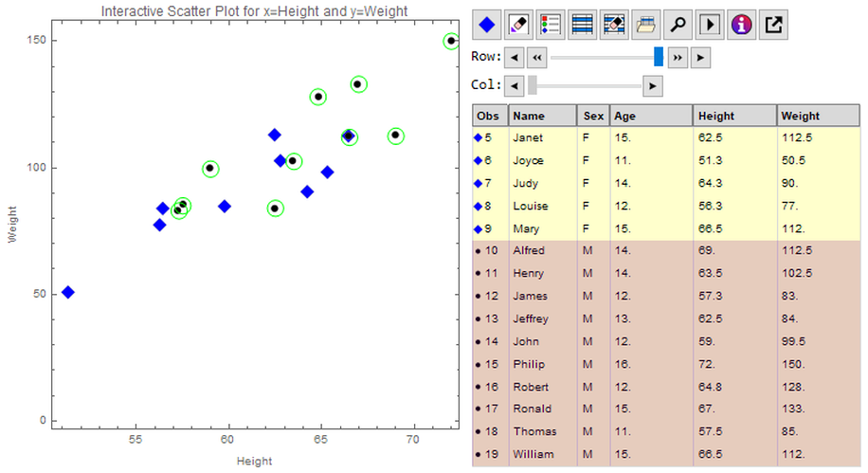Viewport: 868px width, 473px height.
Task: Open the table folder icon
Action: [646, 25]
